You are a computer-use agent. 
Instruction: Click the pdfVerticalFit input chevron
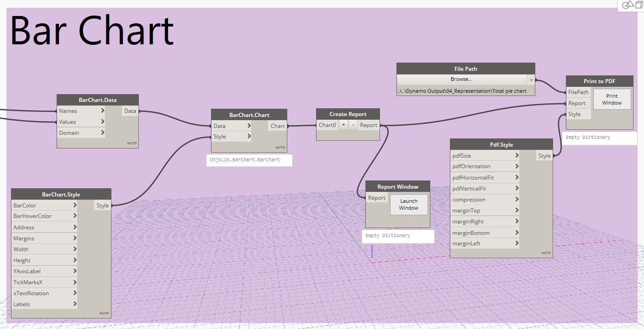[x=517, y=188]
